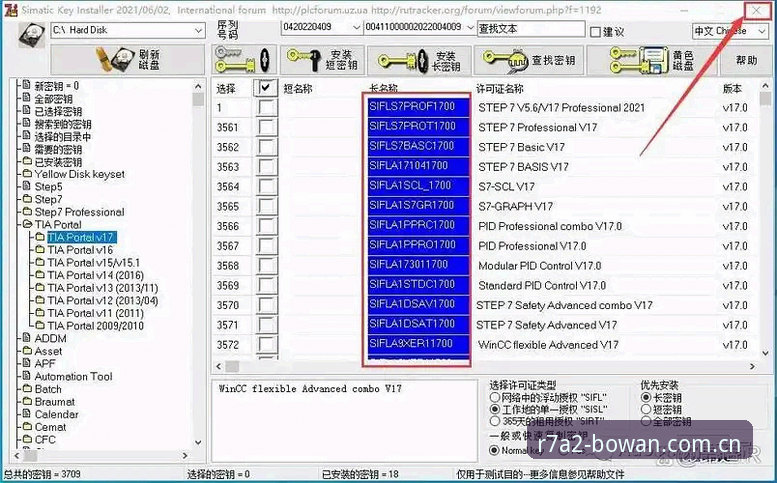Open the Step5 tree item
The image size is (777, 483).
coord(49,187)
